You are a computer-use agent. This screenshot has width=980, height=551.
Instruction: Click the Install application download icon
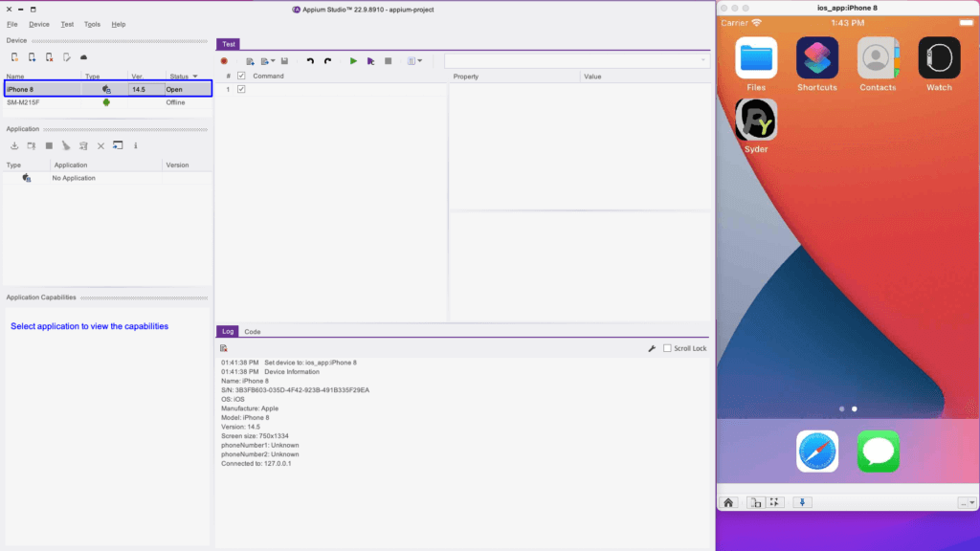[x=14, y=145]
